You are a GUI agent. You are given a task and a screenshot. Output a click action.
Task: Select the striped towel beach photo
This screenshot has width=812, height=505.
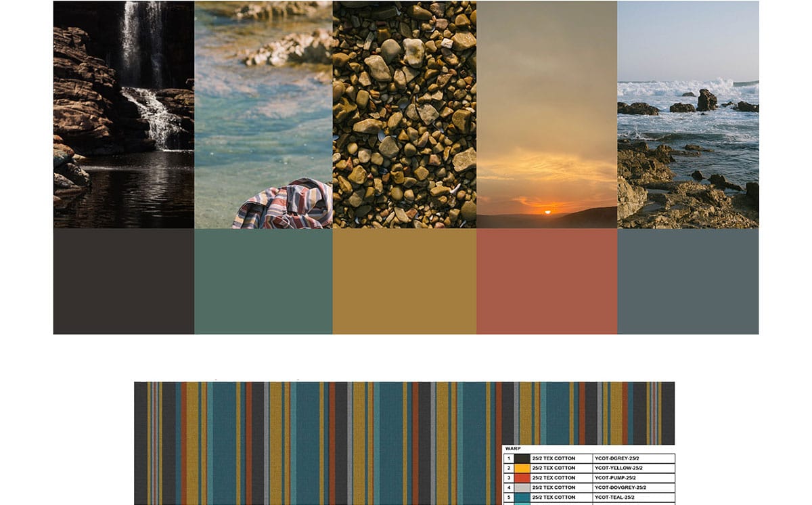point(263,114)
